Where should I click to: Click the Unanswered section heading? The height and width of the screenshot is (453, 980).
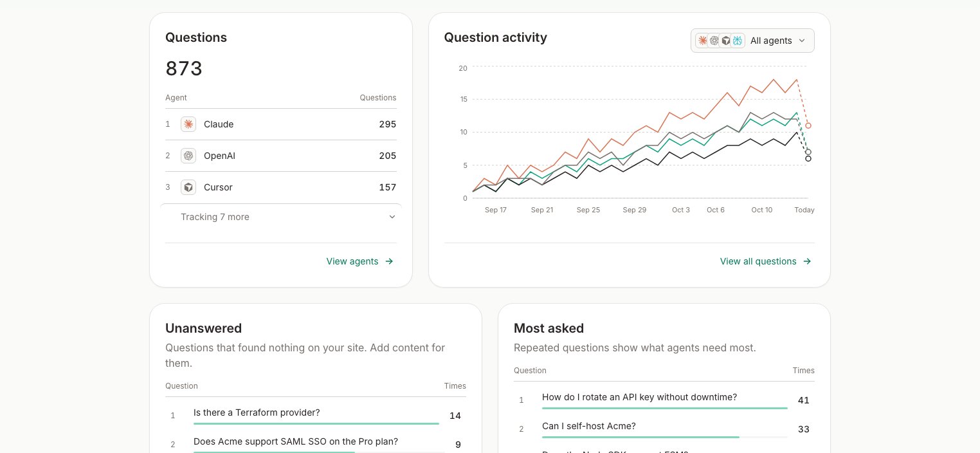[203, 328]
